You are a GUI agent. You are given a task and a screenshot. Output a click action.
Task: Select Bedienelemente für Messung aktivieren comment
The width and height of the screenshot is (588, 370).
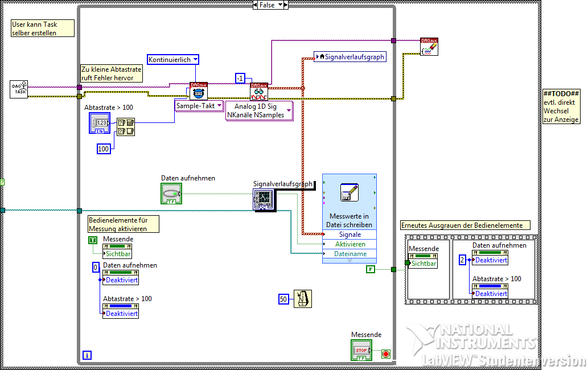124,224
